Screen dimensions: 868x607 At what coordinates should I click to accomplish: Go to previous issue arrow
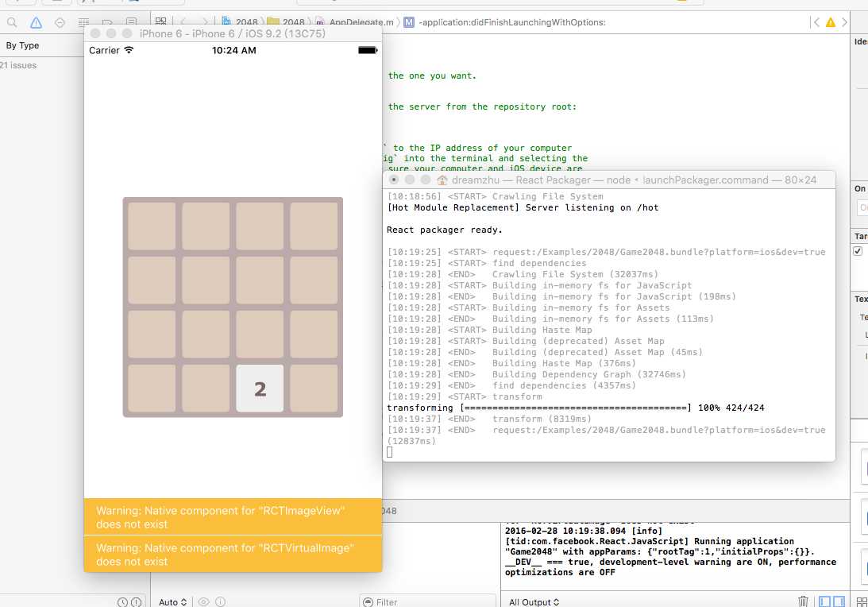(x=816, y=22)
